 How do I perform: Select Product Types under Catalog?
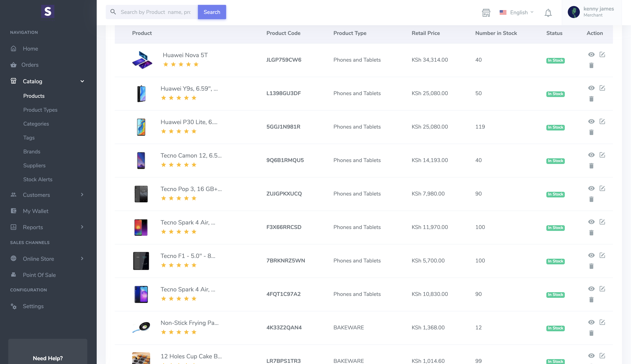click(40, 110)
